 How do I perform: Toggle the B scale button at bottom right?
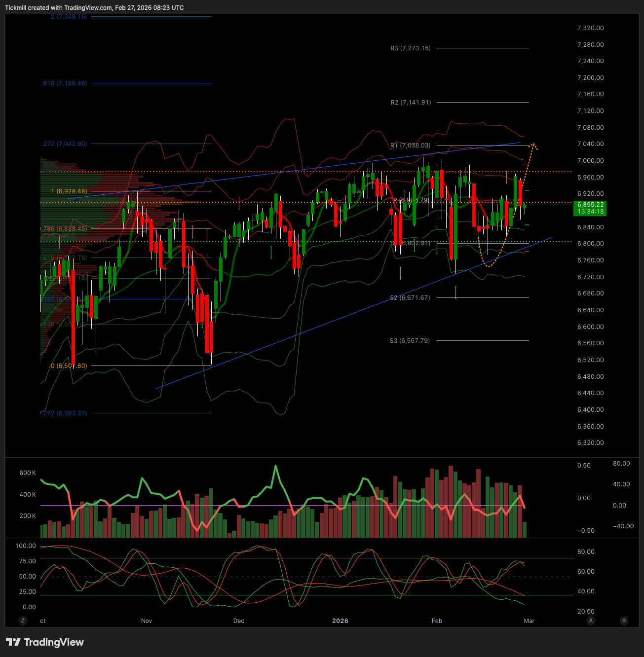(x=624, y=620)
